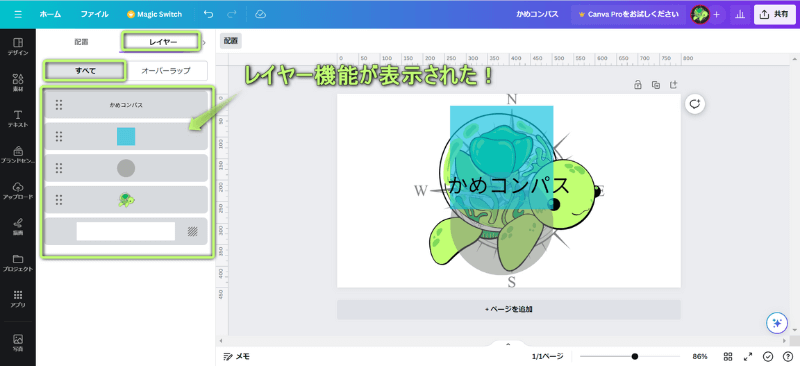Open the ファイル menu
Image resolution: width=800 pixels, height=366 pixels.
94,14
